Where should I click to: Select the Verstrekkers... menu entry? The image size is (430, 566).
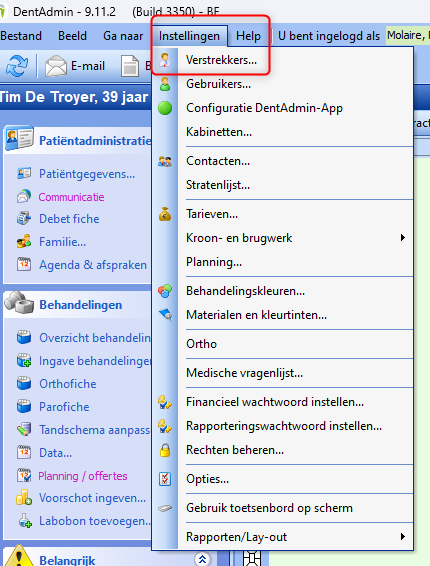[x=282, y=60]
